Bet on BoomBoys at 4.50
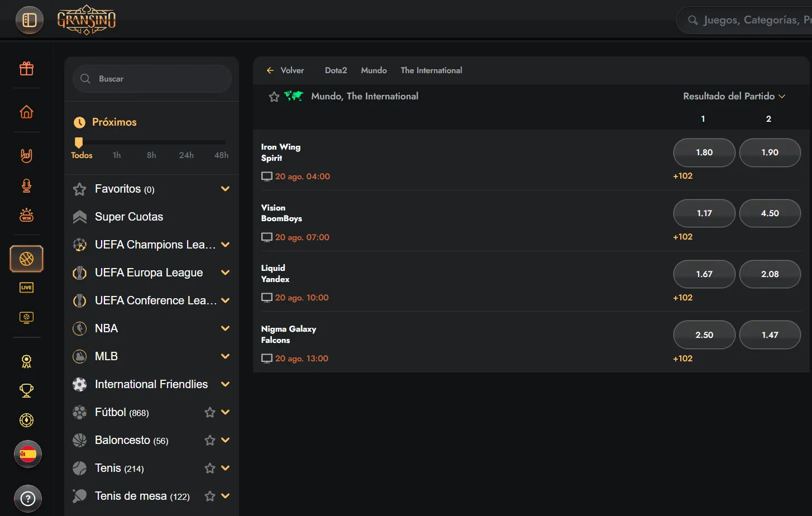The image size is (812, 516). pyautogui.click(x=770, y=213)
